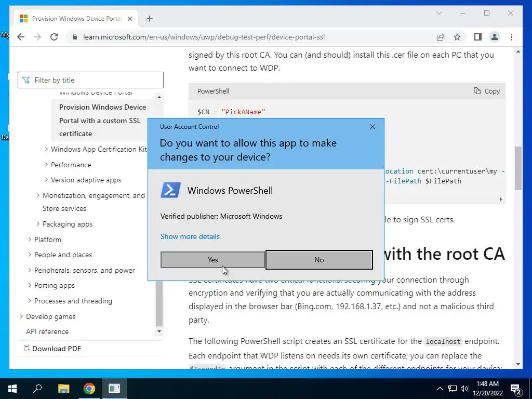This screenshot has height=399, width=532.
Task: Open the clock and date flyout
Action: [487, 389]
